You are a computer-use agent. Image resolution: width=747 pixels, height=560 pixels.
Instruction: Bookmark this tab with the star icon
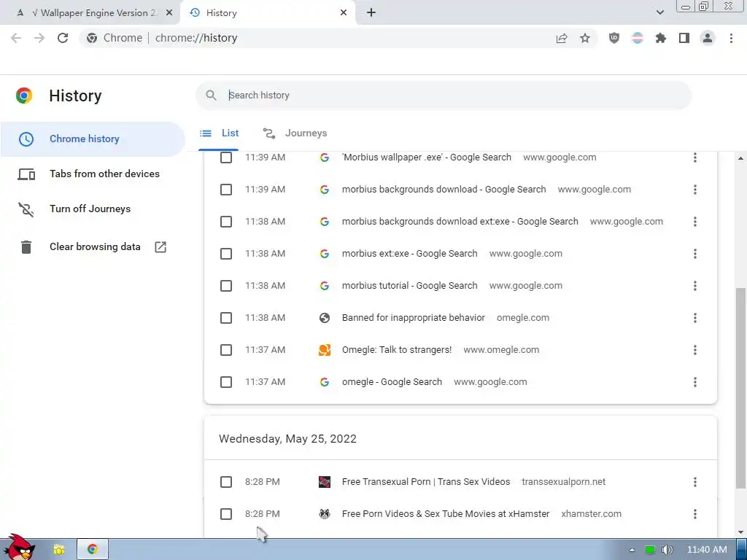pos(585,38)
